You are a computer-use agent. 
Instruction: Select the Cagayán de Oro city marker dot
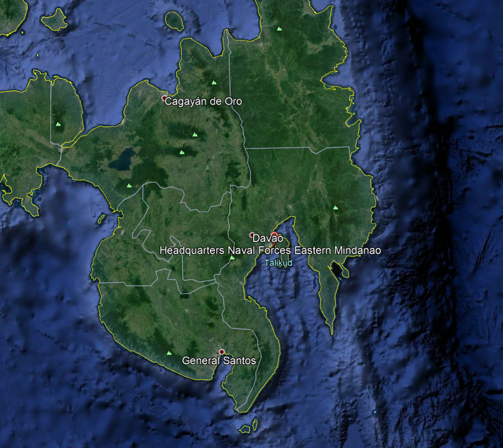pos(164,98)
